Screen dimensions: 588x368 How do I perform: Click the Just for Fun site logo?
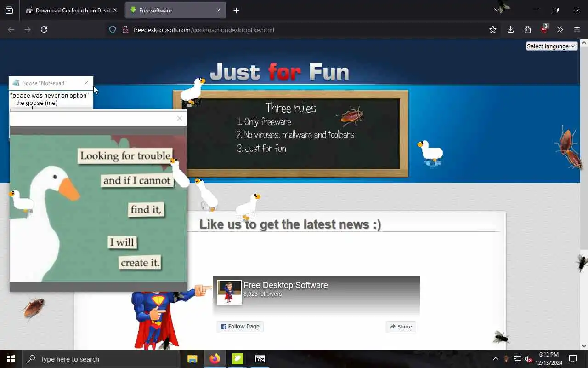[279, 72]
